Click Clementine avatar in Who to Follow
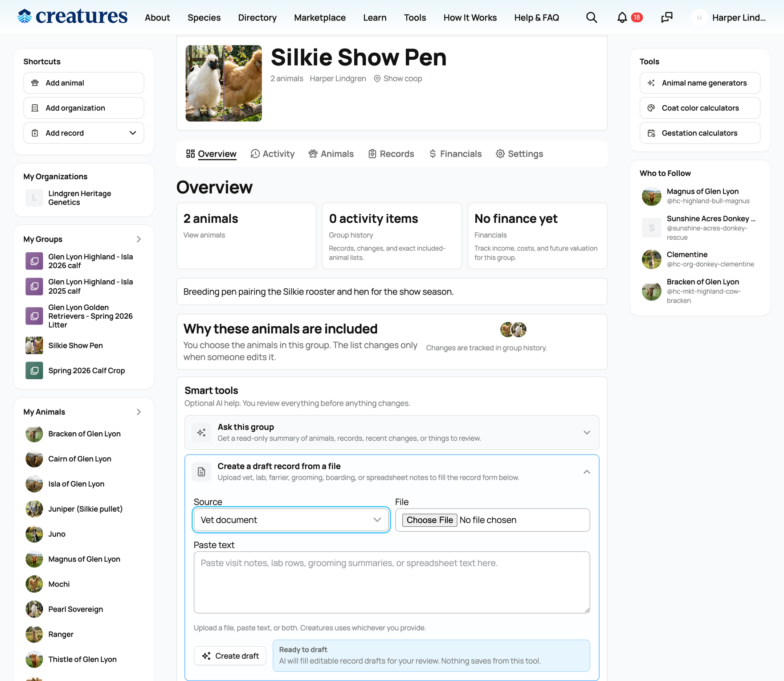This screenshot has height=681, width=784. (652, 259)
